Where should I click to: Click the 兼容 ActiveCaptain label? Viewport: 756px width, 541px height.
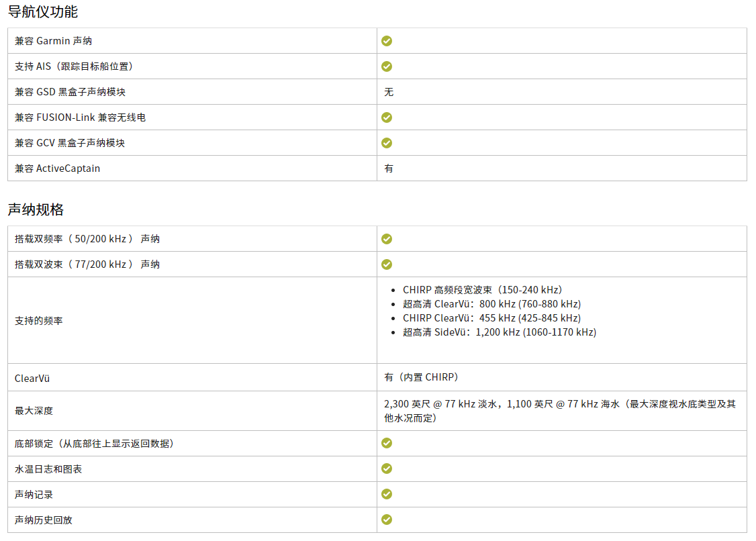(x=57, y=168)
